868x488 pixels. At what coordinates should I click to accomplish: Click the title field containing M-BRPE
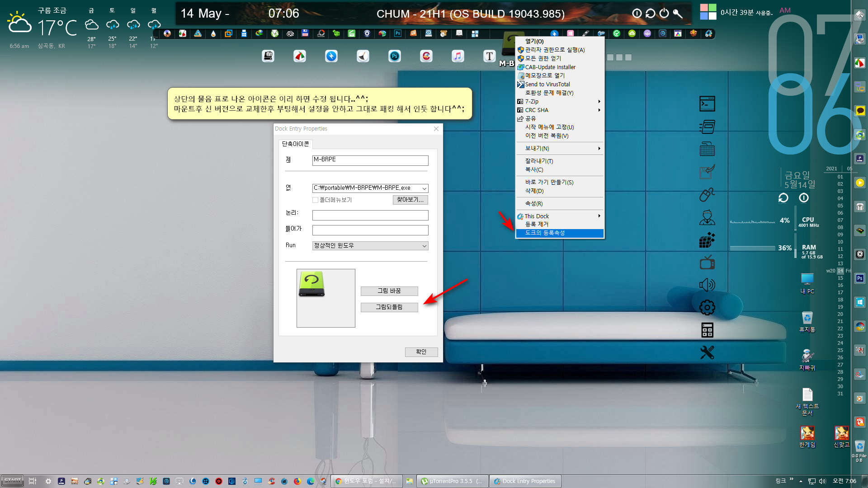click(370, 160)
